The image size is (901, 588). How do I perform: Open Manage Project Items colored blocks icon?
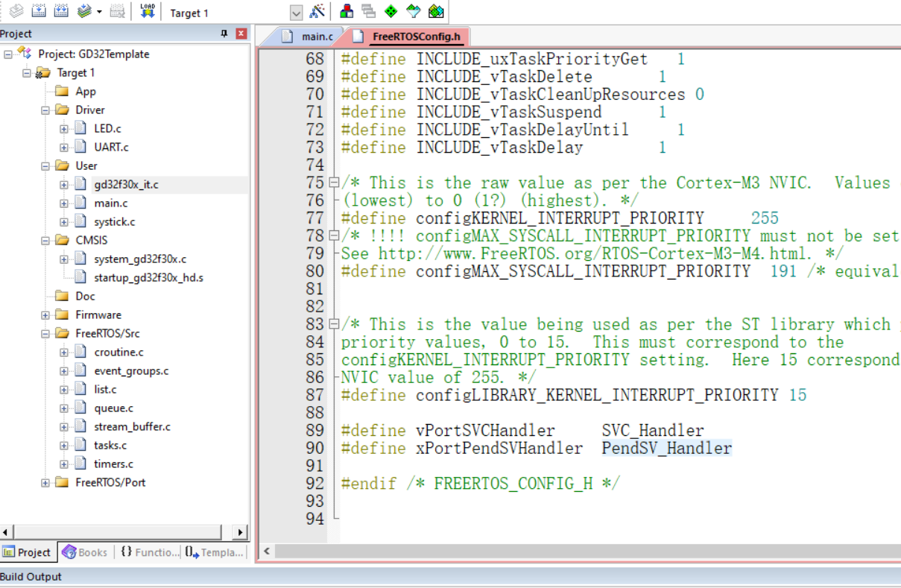click(347, 11)
